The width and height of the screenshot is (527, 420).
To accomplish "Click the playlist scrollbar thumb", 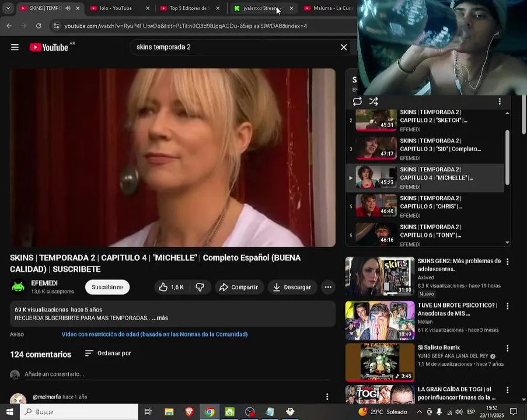I will (507, 157).
